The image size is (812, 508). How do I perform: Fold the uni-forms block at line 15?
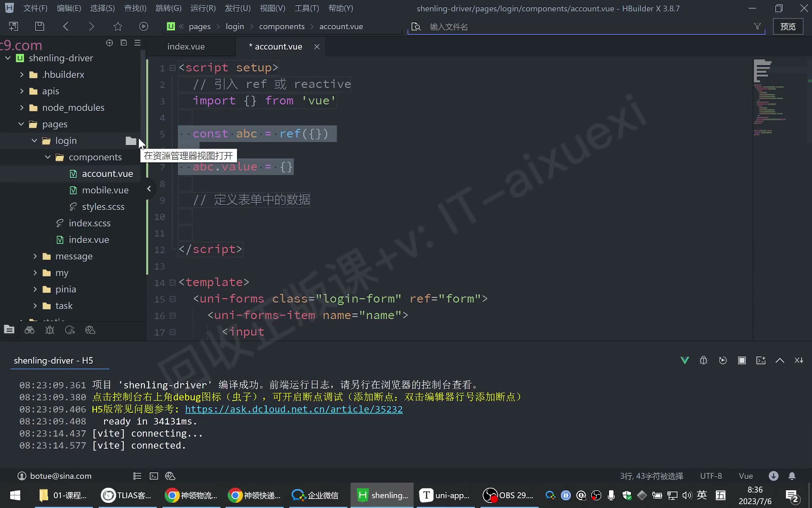(173, 299)
